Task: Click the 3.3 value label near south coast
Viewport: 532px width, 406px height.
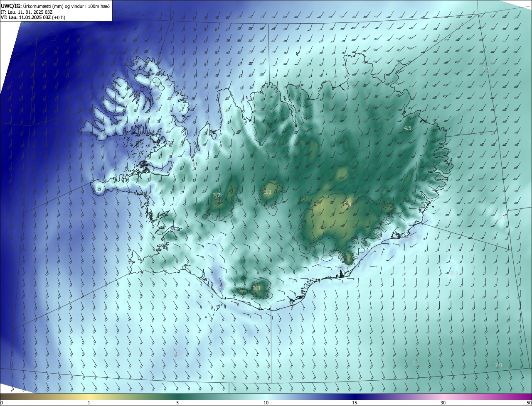Action: point(256,288)
